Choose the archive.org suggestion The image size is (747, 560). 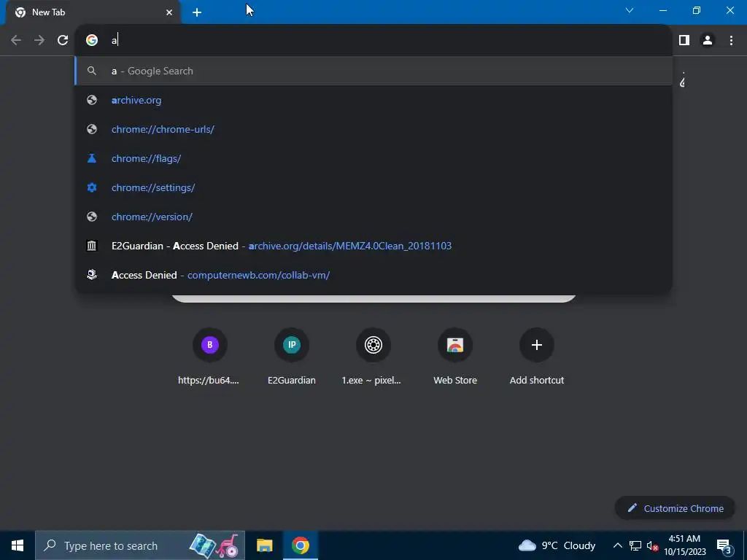[373, 100]
